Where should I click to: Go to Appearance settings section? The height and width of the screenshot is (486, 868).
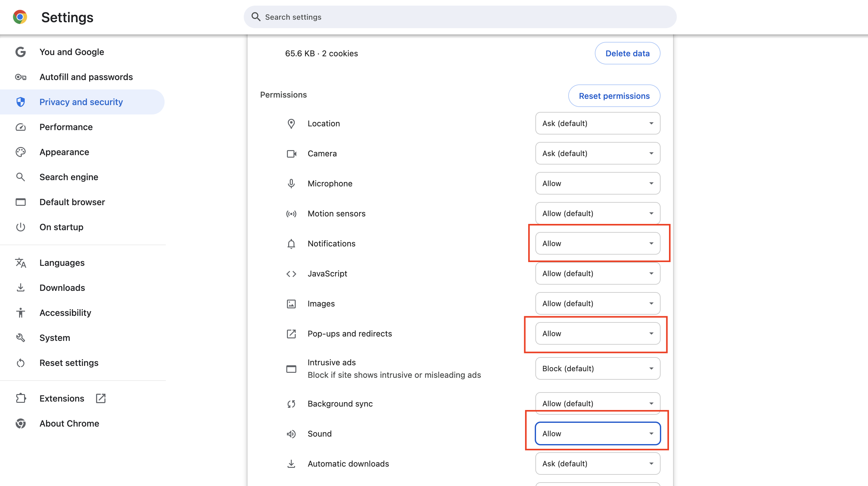[x=64, y=152]
